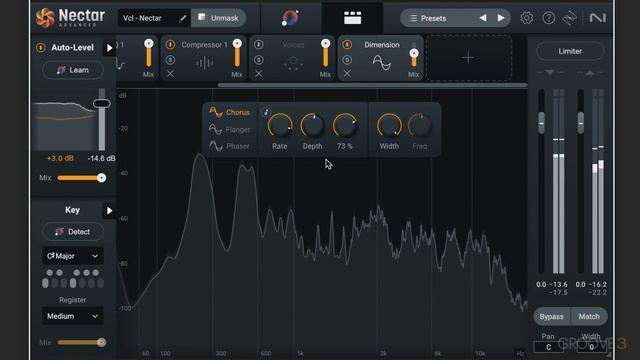
Task: Click the module chain horizontal scrollbar
Action: 372,85
